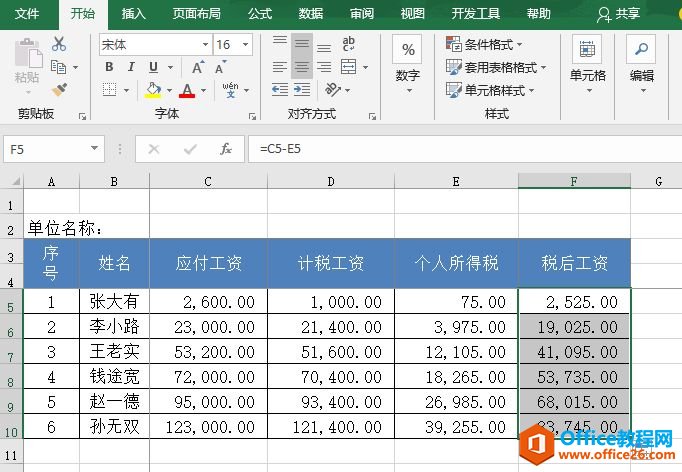Click the formula bar showing =C5-E5
682x472 pixels.
pyautogui.click(x=465, y=149)
